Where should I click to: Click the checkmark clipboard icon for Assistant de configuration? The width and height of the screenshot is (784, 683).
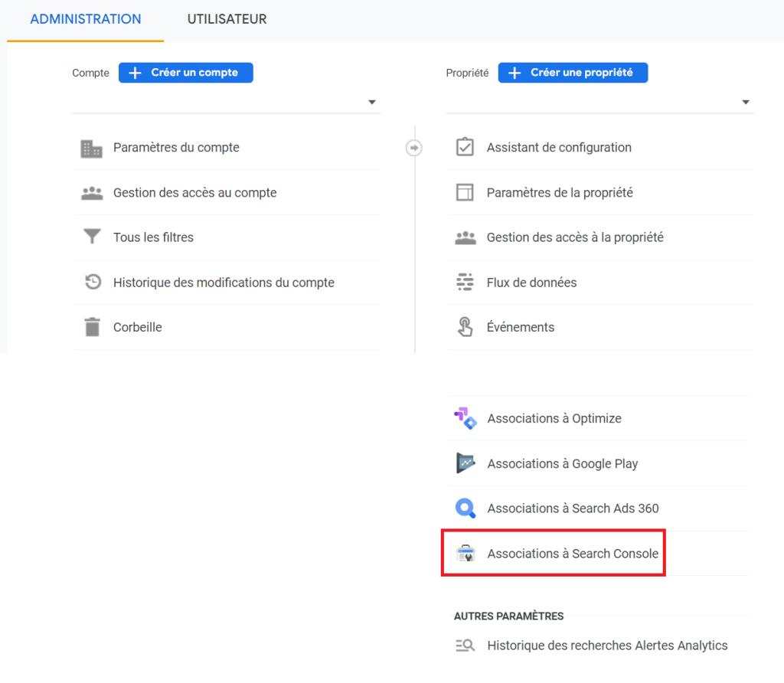point(465,147)
